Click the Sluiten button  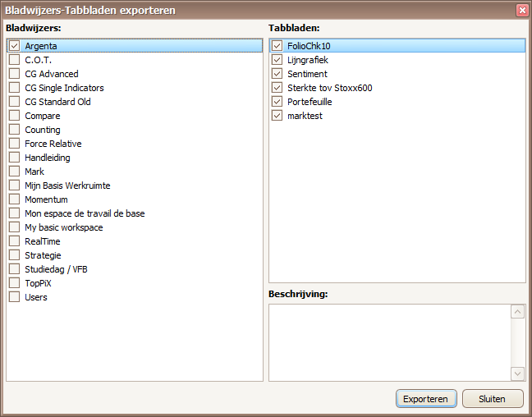(493, 399)
